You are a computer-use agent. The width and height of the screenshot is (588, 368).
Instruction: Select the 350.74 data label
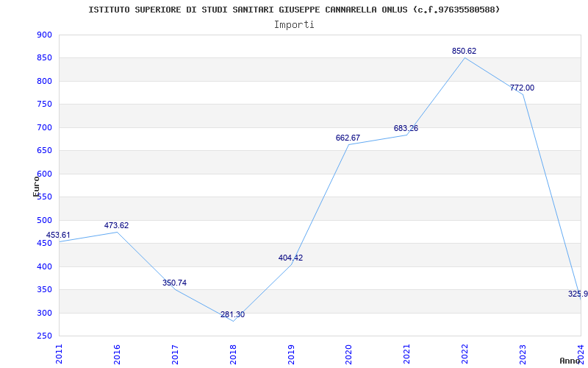coord(174,283)
